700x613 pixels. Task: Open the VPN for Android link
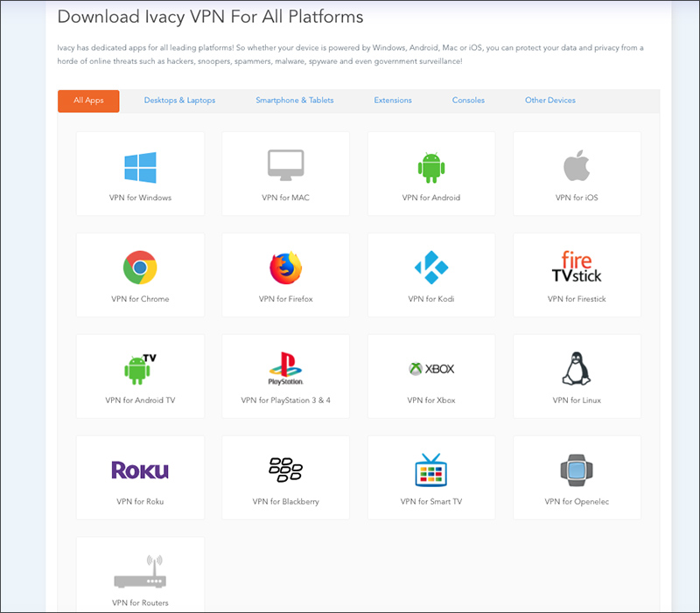coord(431,198)
